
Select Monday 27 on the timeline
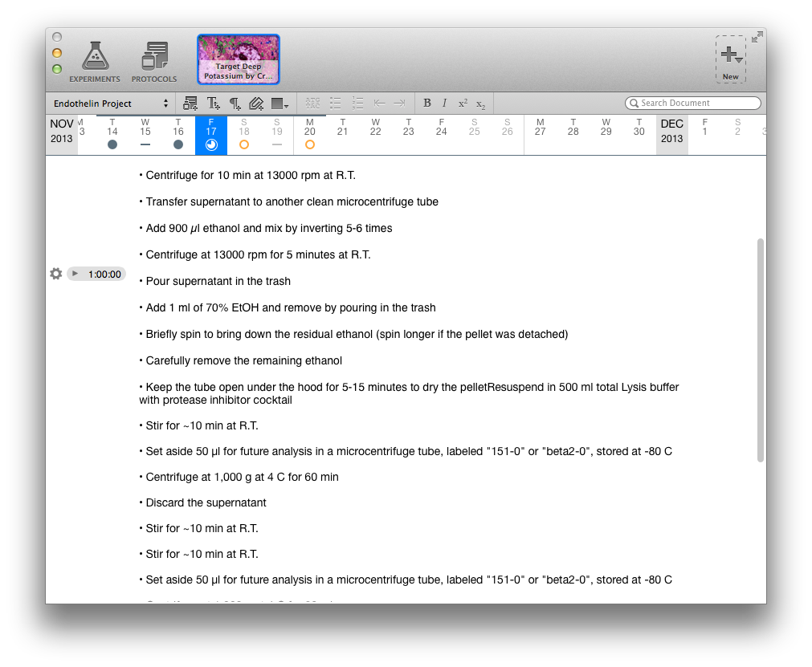tap(540, 128)
